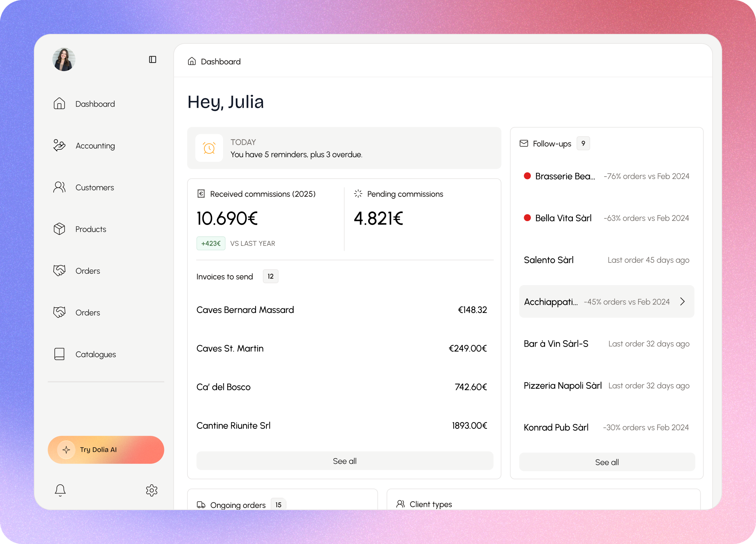Click the Ongoing orders truck icon
Viewport: 756px width, 544px height.
[x=201, y=505]
